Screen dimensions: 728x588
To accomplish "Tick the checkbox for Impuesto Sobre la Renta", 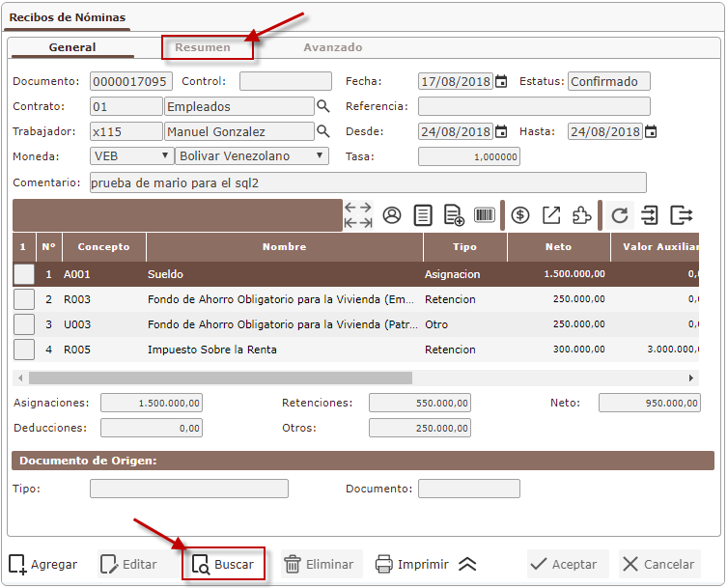I will [x=24, y=350].
